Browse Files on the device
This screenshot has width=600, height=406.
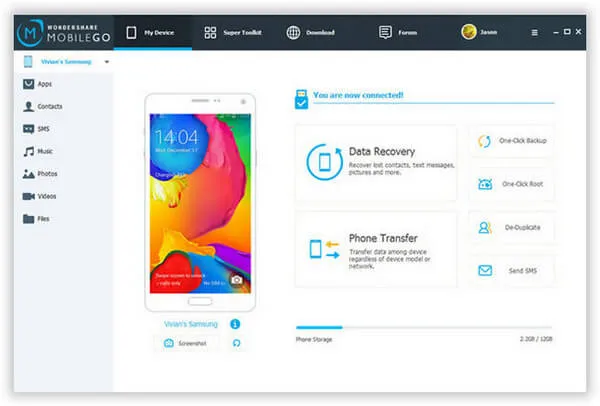(x=43, y=218)
